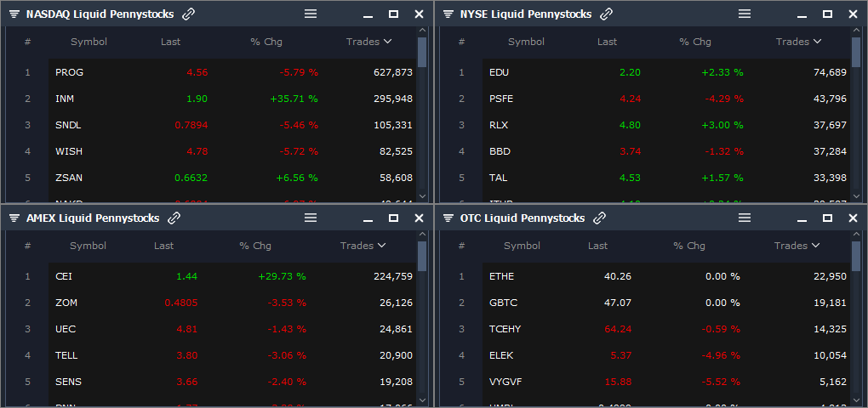
Task: Toggle Trades sort order in NASDAQ panel
Action: pyautogui.click(x=368, y=42)
